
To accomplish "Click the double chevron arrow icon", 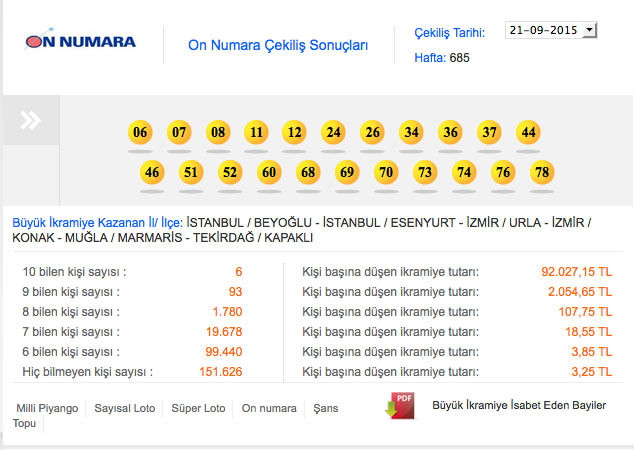I will [x=31, y=120].
